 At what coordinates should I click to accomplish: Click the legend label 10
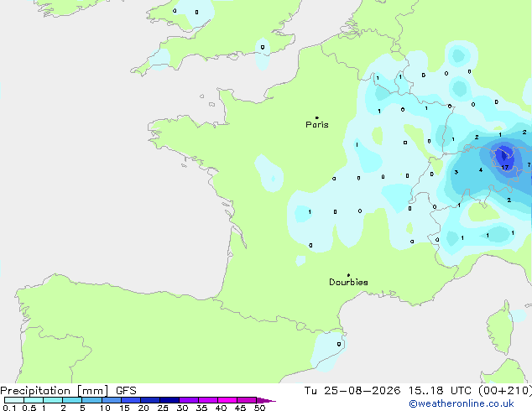105,408
